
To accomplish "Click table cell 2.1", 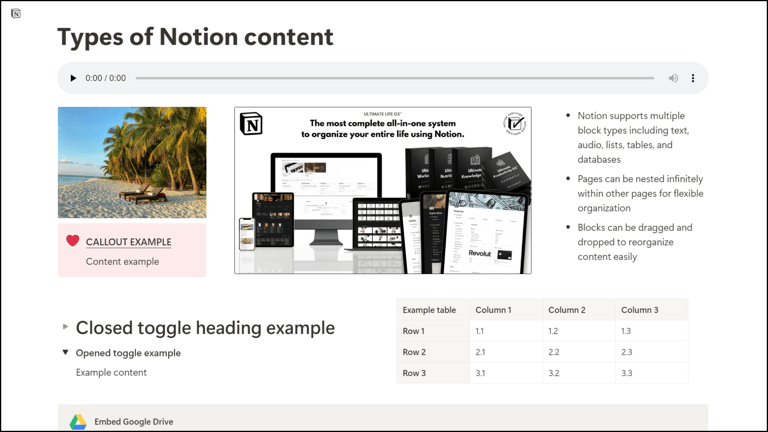I will point(506,352).
